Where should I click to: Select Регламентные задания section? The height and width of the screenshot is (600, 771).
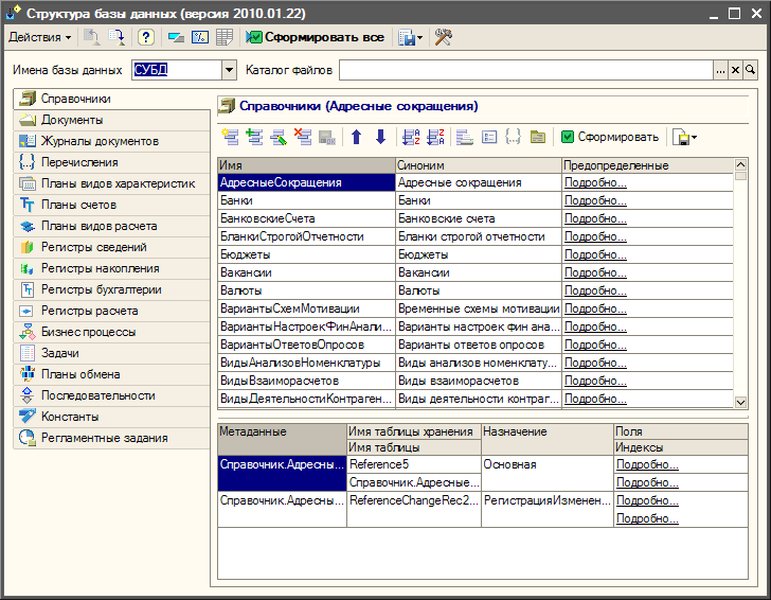tap(112, 438)
